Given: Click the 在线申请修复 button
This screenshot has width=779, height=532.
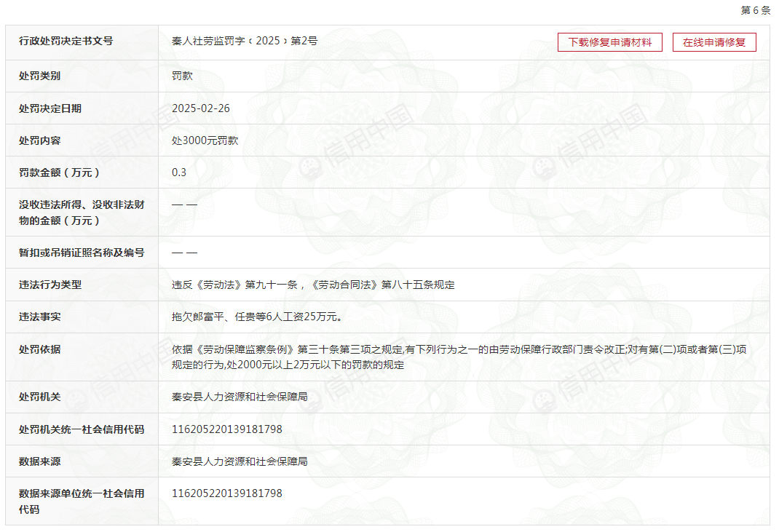Looking at the screenshot, I should pos(714,42).
